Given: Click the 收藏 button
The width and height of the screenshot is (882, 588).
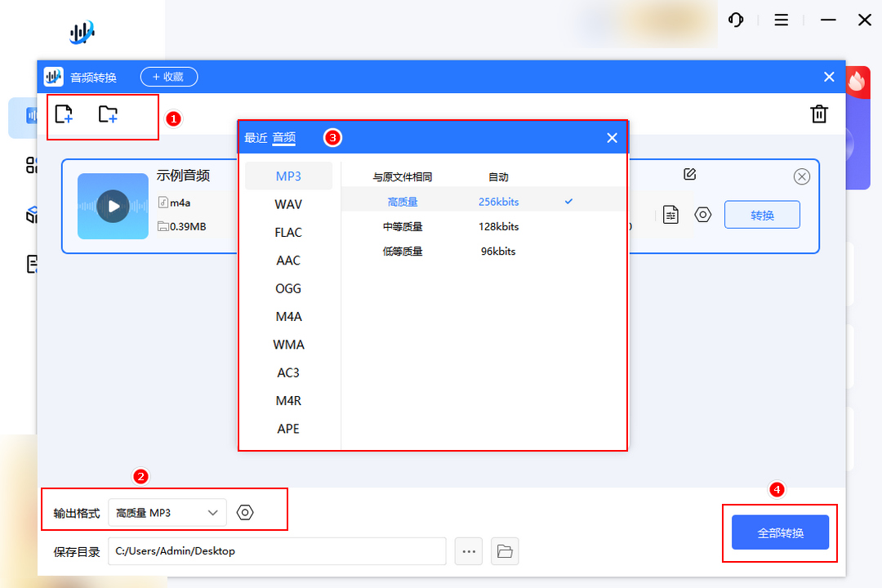Looking at the screenshot, I should pyautogui.click(x=169, y=77).
